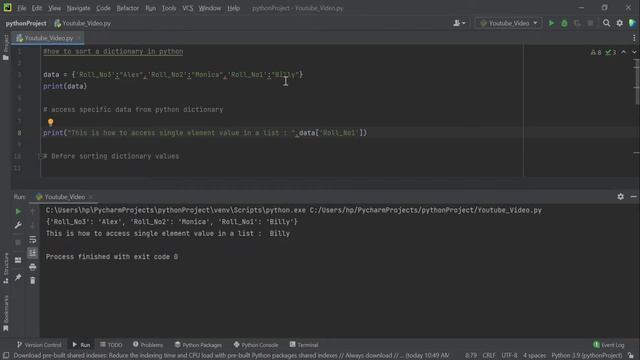
Task: Click the editor vertical scrollbar
Action: 637,82
